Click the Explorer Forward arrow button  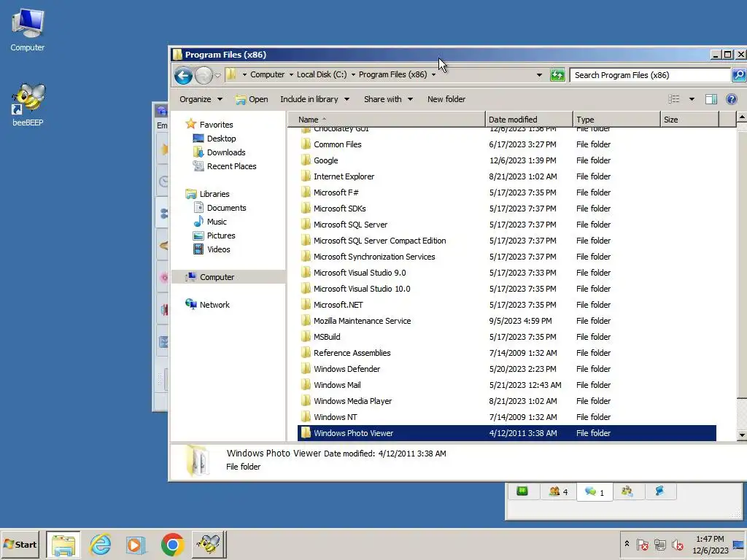tap(204, 75)
